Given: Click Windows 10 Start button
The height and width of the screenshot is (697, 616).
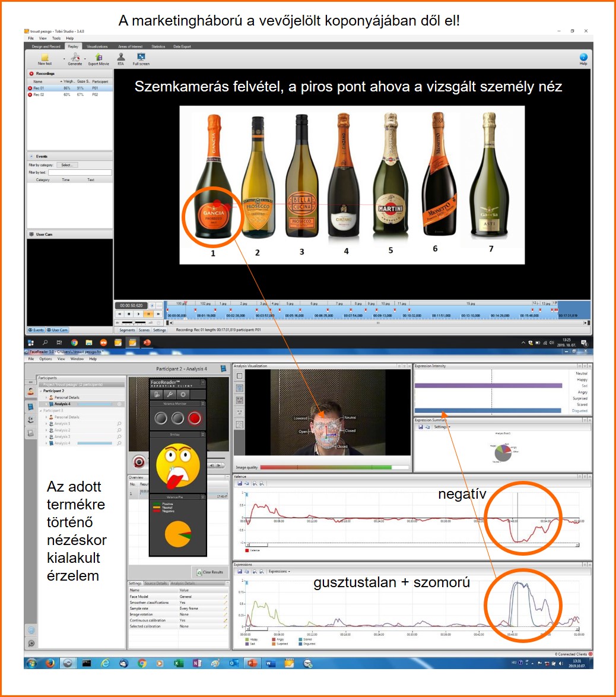Looking at the screenshot, I should (x=31, y=343).
